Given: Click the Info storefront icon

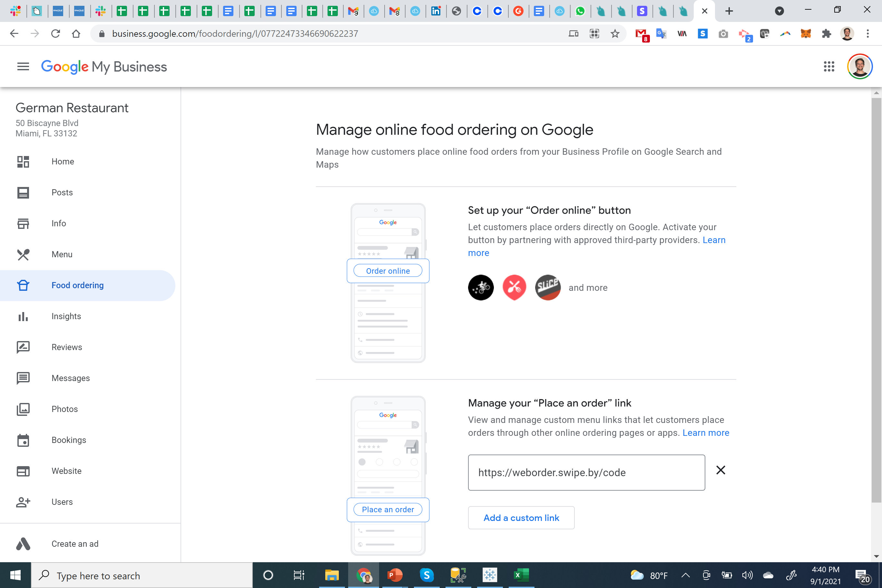Looking at the screenshot, I should point(23,223).
